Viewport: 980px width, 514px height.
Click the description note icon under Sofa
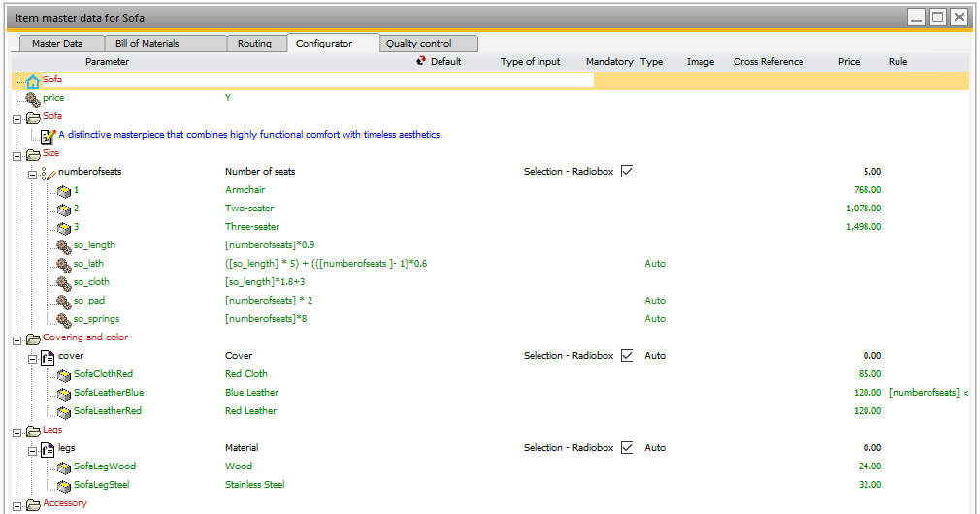[49, 135]
